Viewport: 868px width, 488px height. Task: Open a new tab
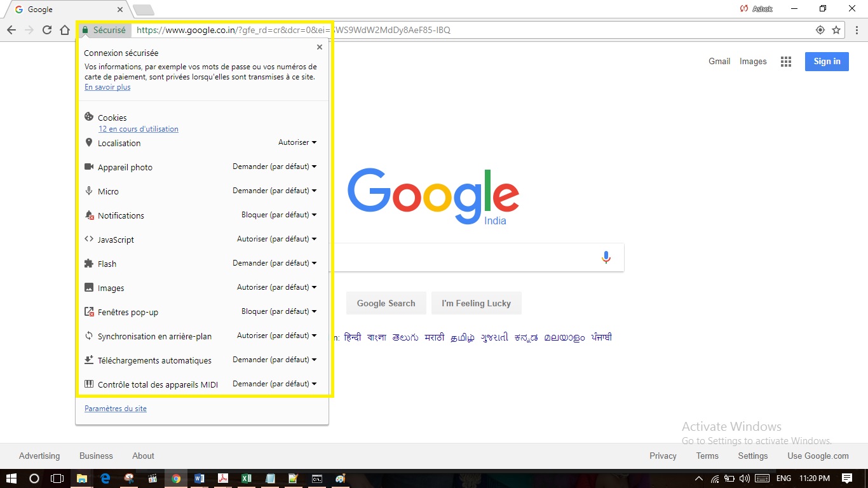(x=143, y=10)
